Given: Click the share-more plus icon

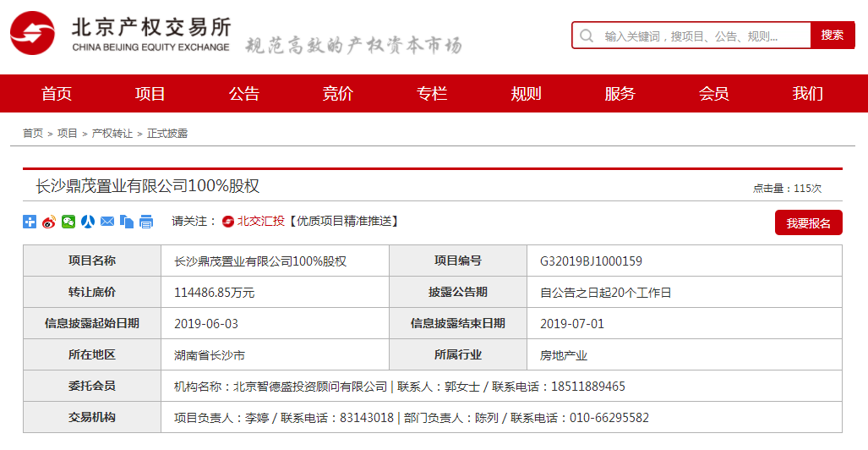Looking at the screenshot, I should pyautogui.click(x=30, y=222).
